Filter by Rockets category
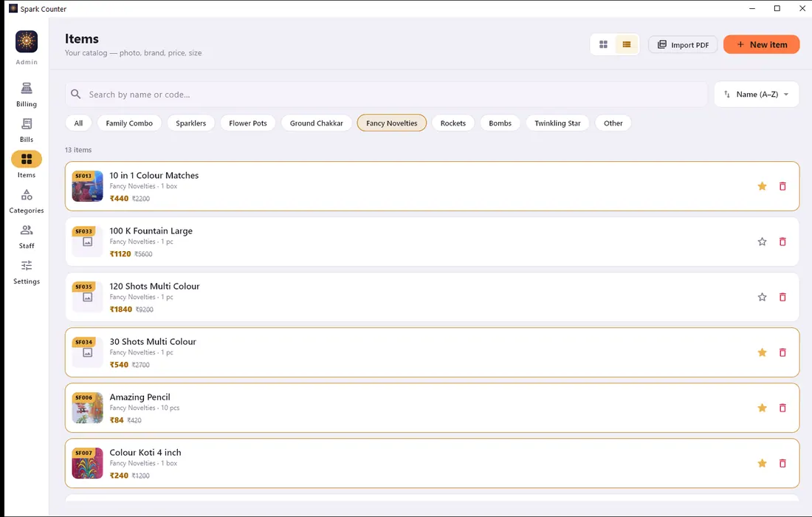 click(x=453, y=123)
